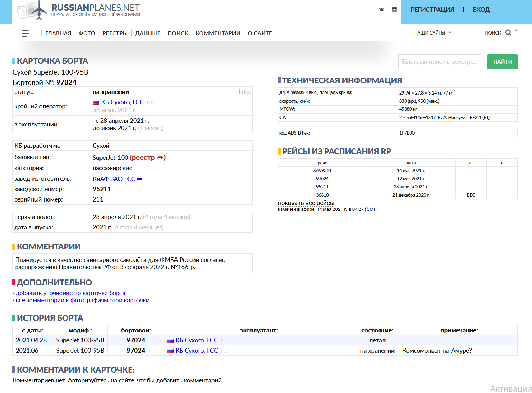532x393 pixels.
Task: Click the magnifying glass search icon
Action: 508,33
